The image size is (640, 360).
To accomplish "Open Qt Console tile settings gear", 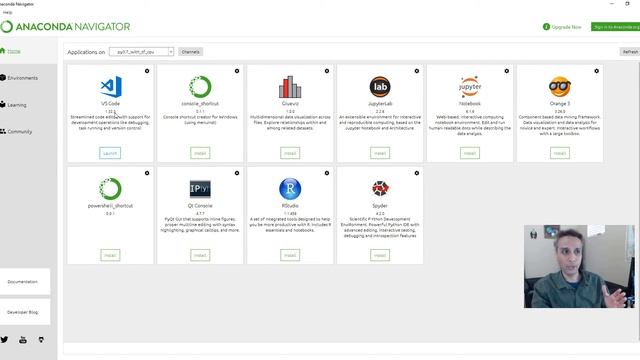I will [x=237, y=173].
